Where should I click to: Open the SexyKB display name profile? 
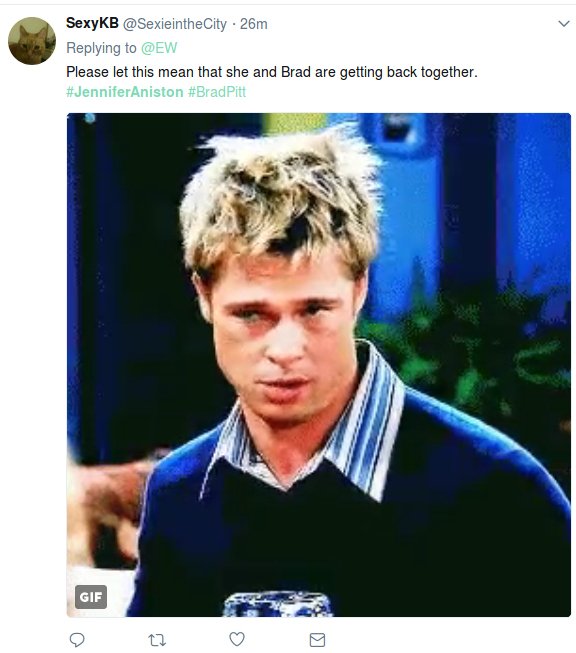tap(92, 23)
